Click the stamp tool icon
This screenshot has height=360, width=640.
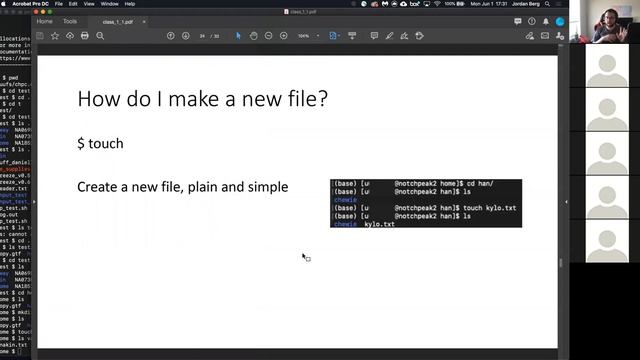(x=419, y=36)
